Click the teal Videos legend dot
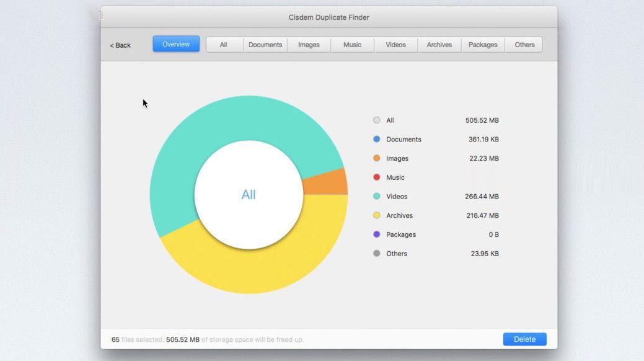This screenshot has width=644, height=361. point(377,196)
